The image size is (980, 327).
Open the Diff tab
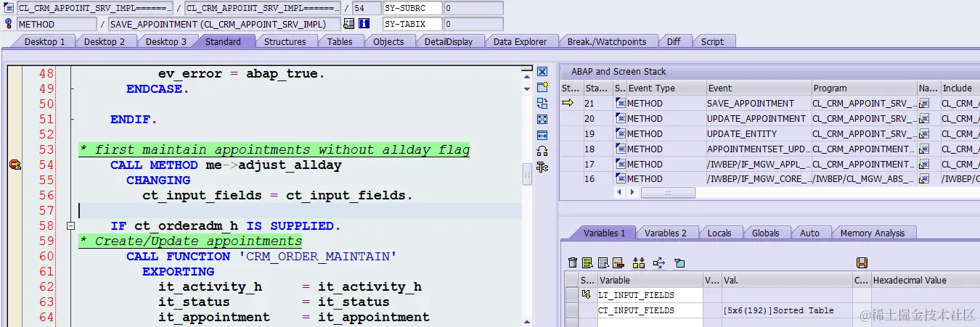coord(674,41)
